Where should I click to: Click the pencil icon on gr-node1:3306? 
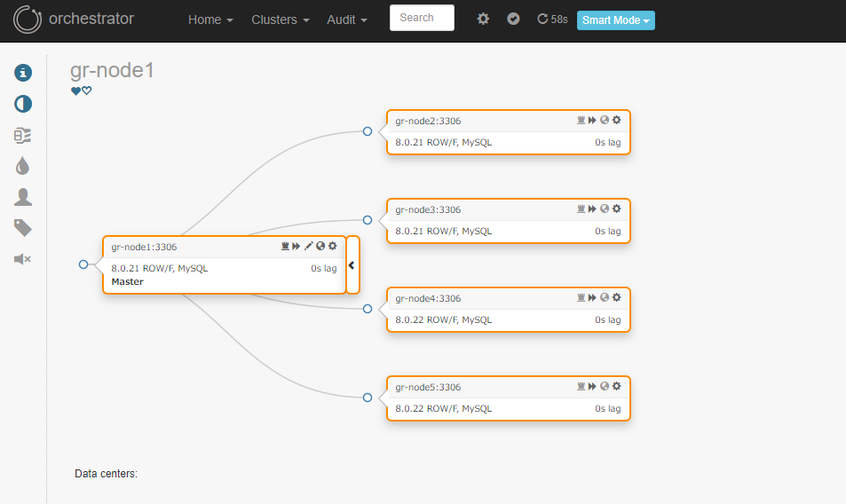pyautogui.click(x=309, y=246)
